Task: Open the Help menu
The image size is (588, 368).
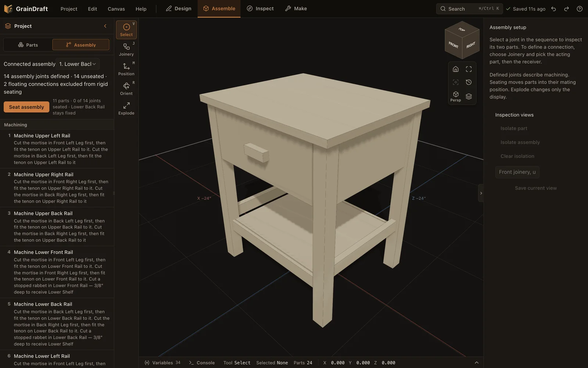Action: point(141,9)
